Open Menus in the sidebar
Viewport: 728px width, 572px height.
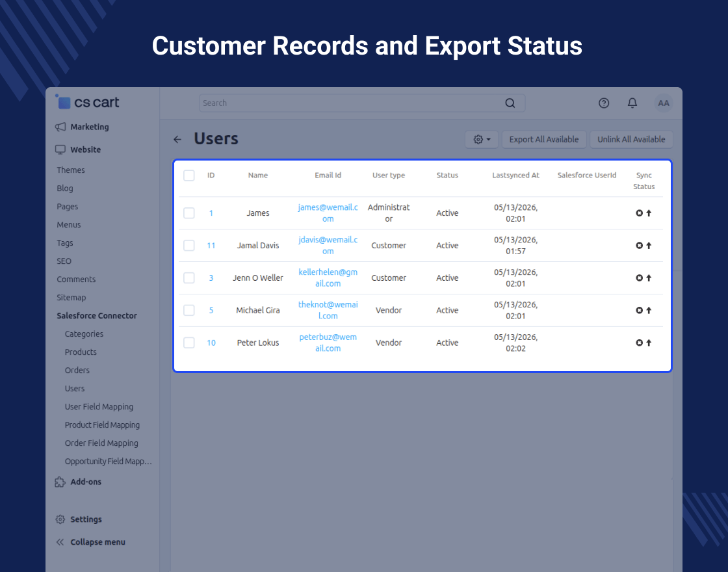coord(69,225)
